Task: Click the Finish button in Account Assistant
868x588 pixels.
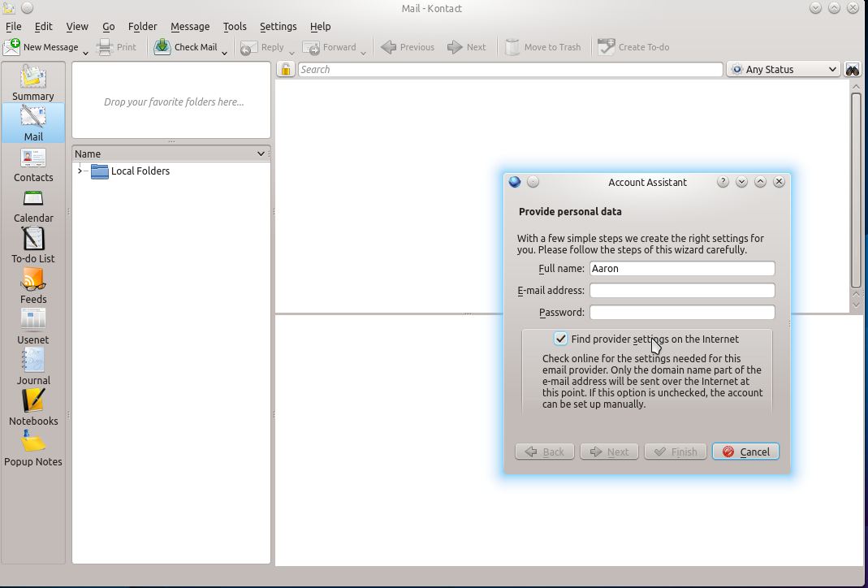Action: pyautogui.click(x=676, y=452)
